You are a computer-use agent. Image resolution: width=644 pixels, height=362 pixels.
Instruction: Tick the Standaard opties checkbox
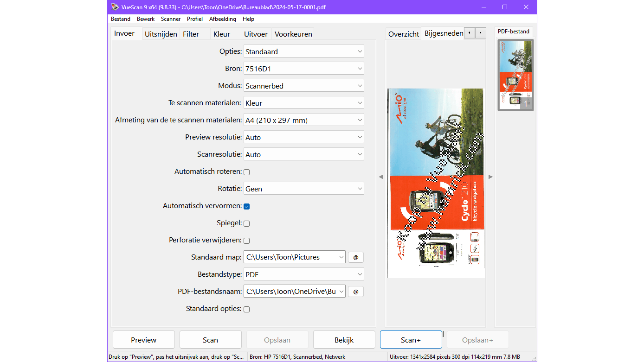pos(247,309)
